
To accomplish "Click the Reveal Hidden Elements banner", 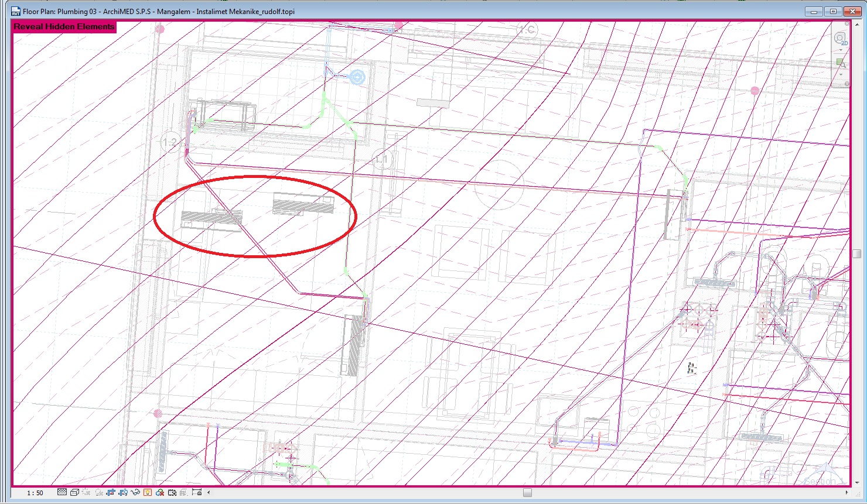I will 63,27.
